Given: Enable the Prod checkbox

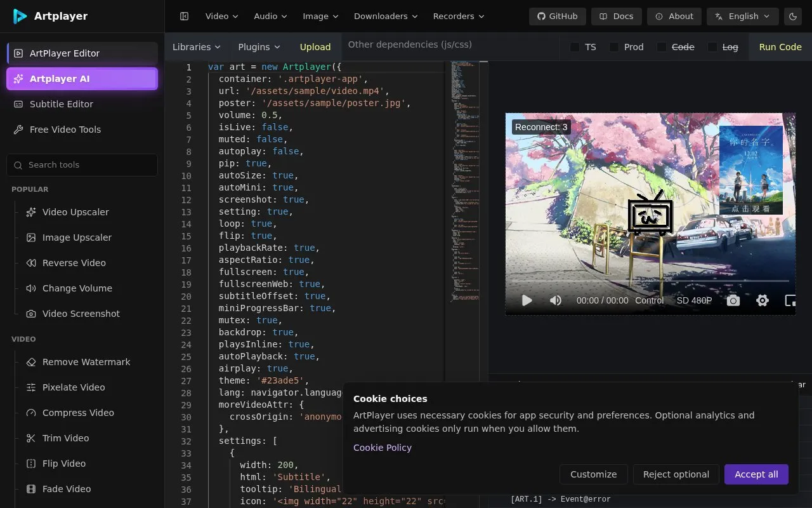Looking at the screenshot, I should [614, 47].
